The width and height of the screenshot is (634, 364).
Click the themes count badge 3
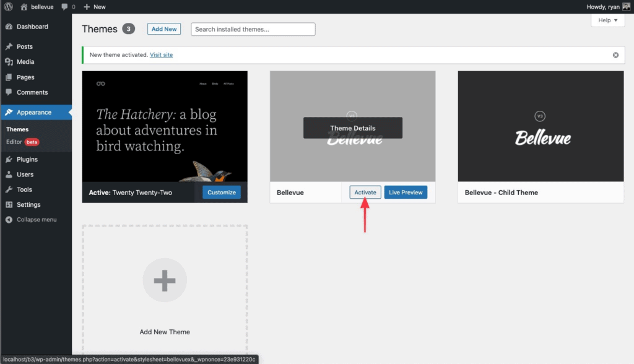click(129, 28)
